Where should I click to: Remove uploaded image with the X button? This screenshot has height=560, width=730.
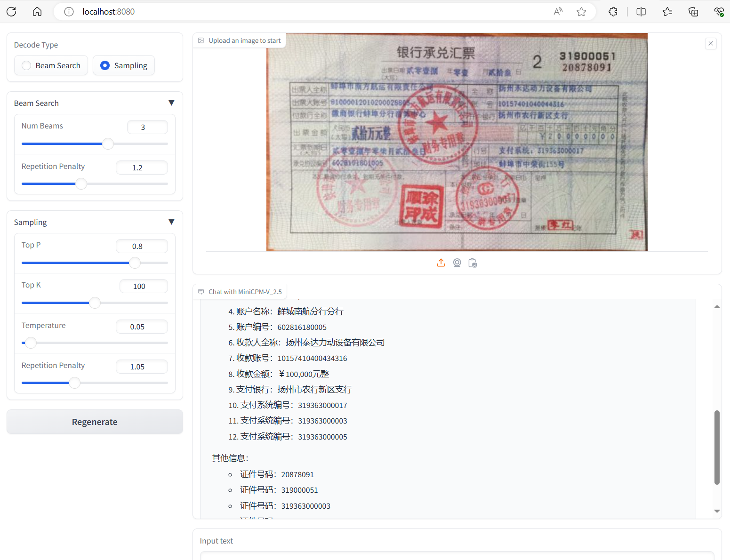711,44
